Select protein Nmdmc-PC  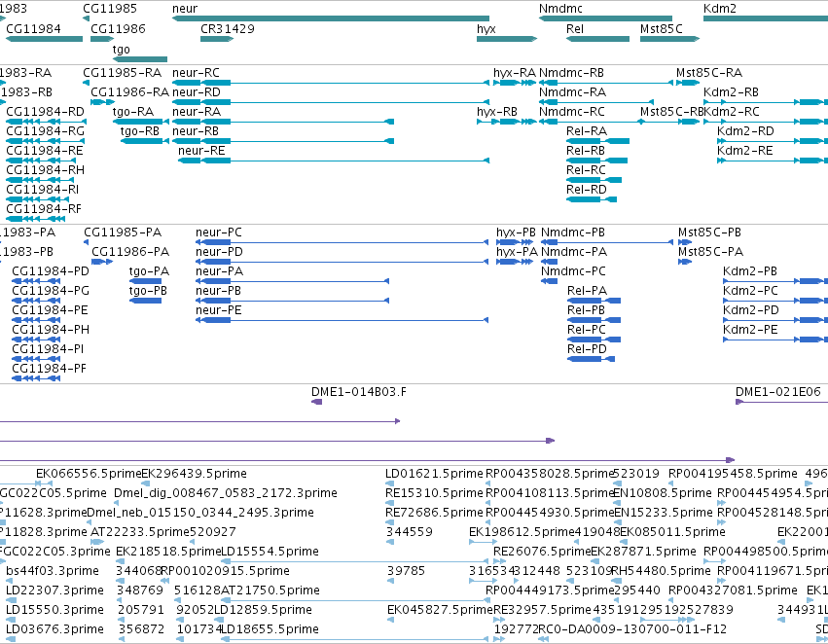coord(549,281)
